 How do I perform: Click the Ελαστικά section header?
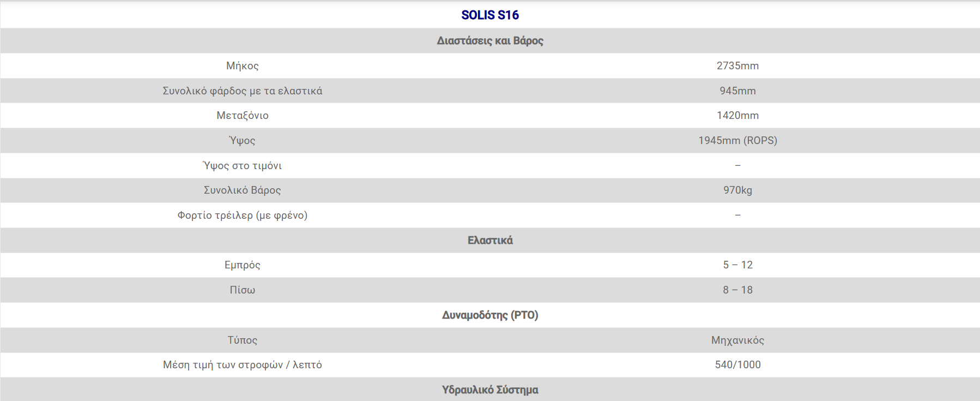pos(489,241)
